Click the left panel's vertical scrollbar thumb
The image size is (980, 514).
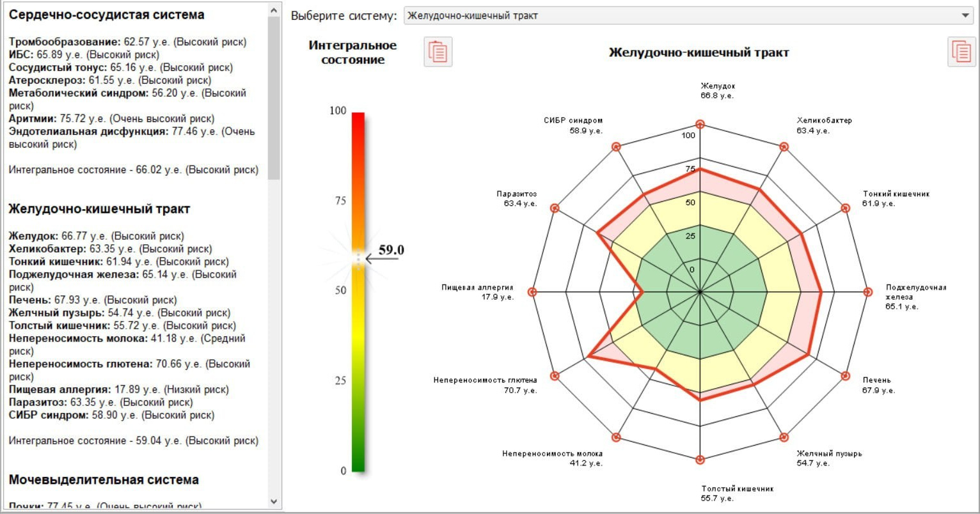click(274, 96)
